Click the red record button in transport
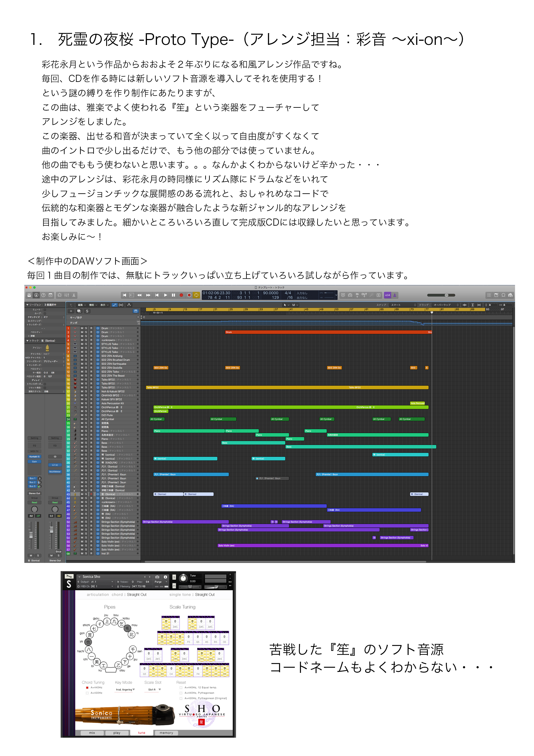534x756 pixels. (181, 295)
